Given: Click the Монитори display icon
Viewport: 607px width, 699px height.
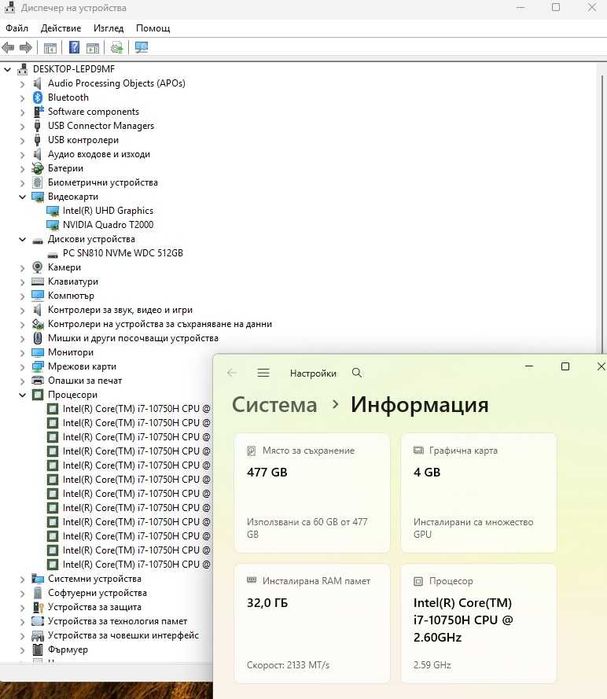Looking at the screenshot, I should [38, 352].
